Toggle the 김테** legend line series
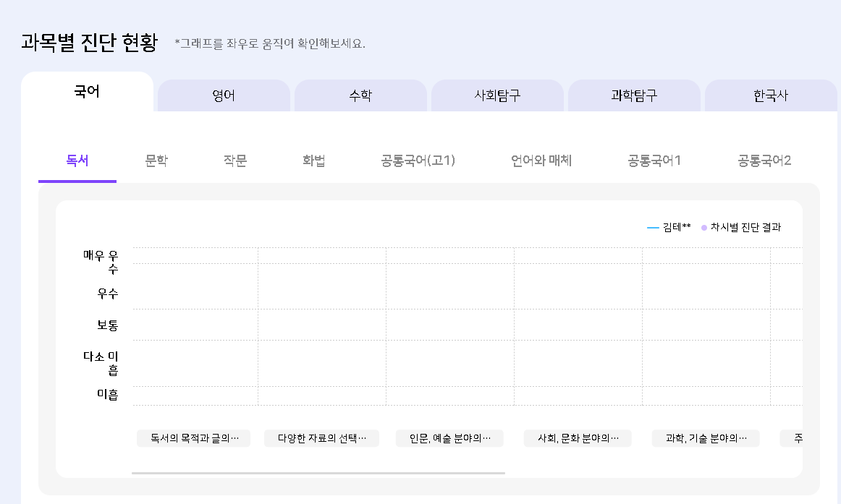This screenshot has width=841, height=504. (x=669, y=227)
